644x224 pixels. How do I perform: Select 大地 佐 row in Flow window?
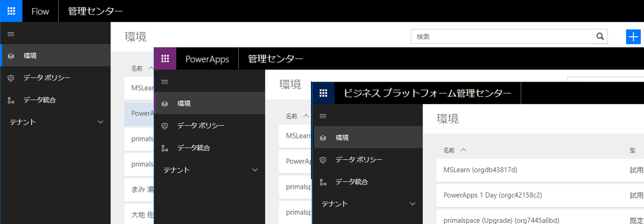coord(139,214)
